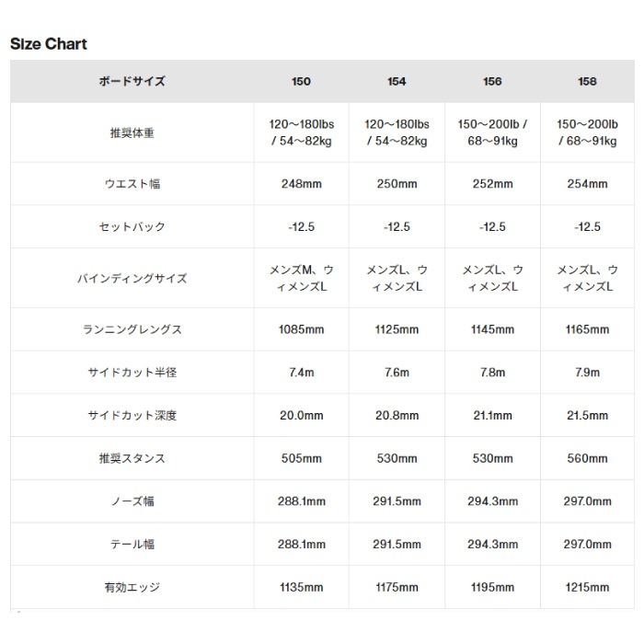The image size is (644, 644).
Task: Click the ノーズ幅 row label
Action: pos(132,501)
